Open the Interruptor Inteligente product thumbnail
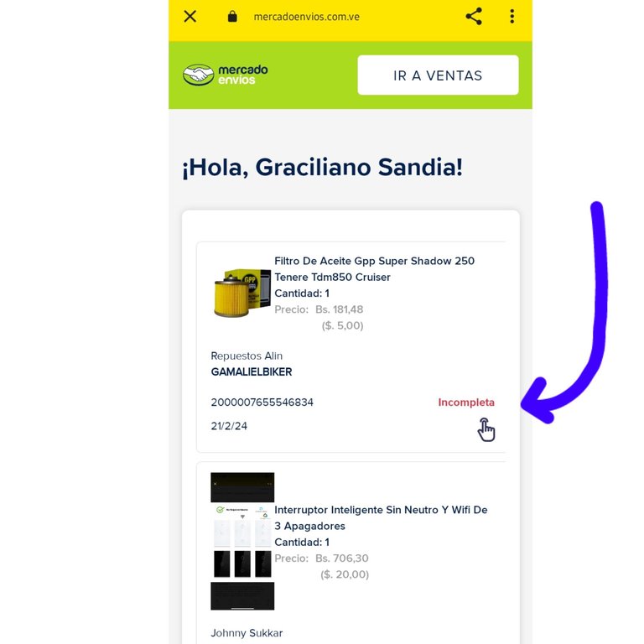The height and width of the screenshot is (644, 644). pyautogui.click(x=242, y=541)
